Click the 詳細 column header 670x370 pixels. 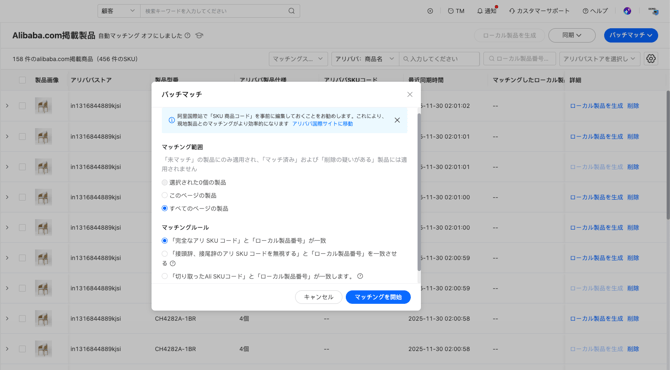[x=575, y=80]
